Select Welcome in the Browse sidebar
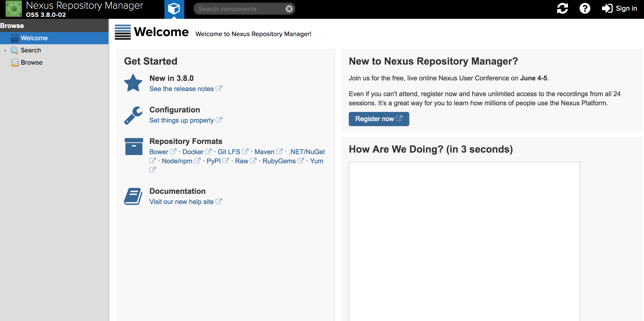Viewport: 644px width, 321px height. (x=34, y=38)
